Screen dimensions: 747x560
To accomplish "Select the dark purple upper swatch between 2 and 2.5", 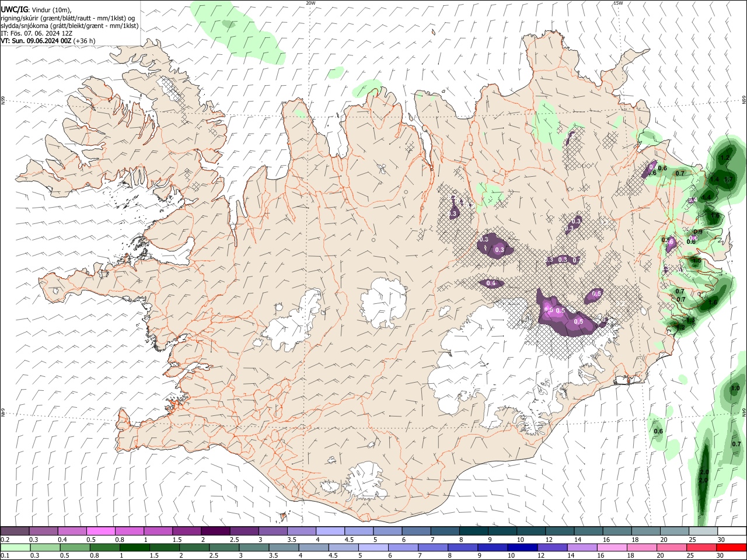I will click(x=215, y=531).
